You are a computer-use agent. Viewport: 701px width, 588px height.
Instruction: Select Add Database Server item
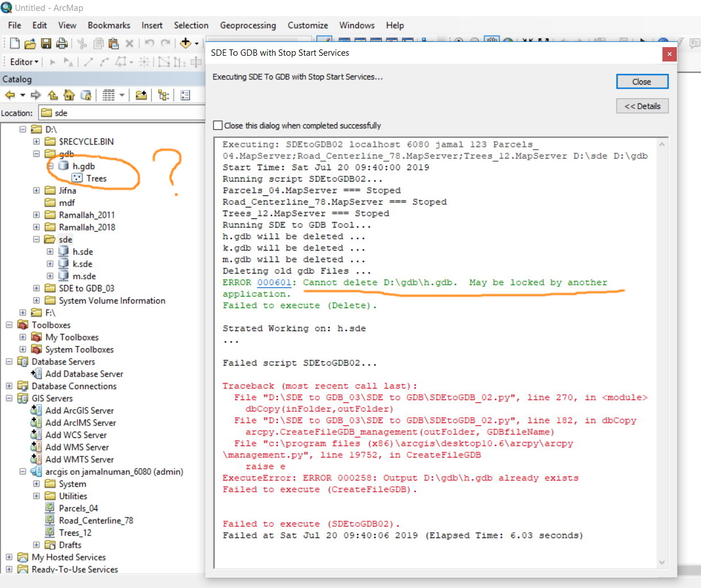(x=77, y=374)
